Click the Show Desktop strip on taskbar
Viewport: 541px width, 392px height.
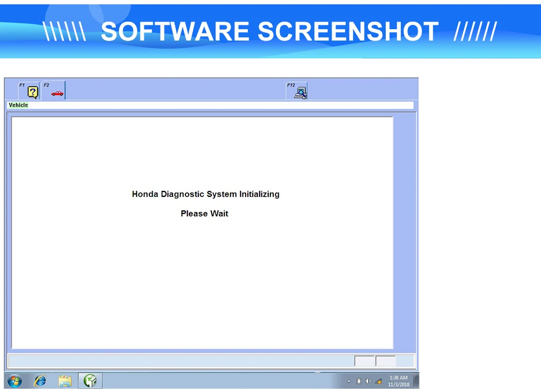coord(416,381)
